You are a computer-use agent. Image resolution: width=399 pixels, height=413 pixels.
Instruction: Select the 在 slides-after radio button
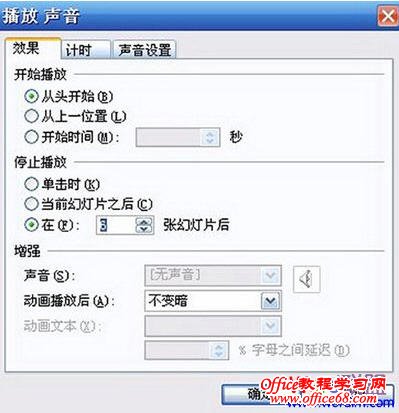31,225
